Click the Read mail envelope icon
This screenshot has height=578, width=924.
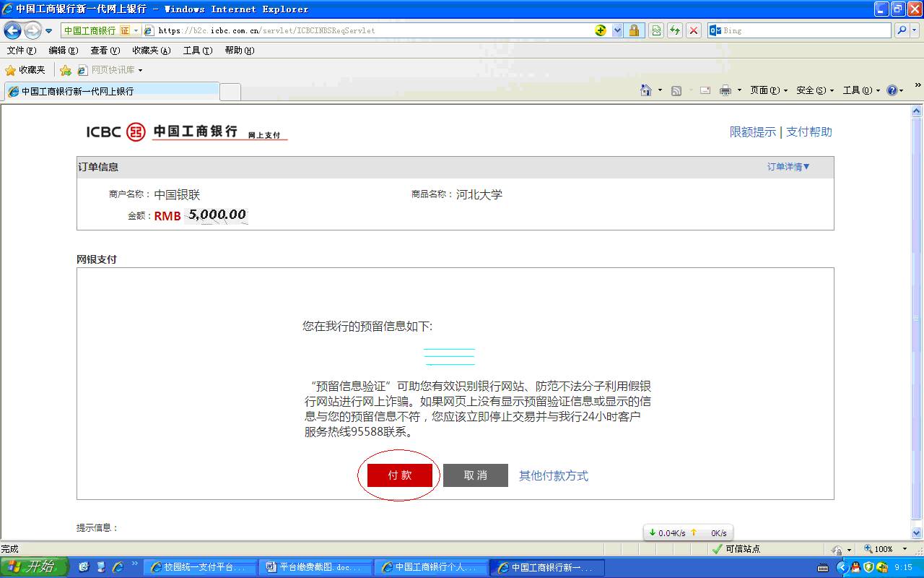coord(705,90)
